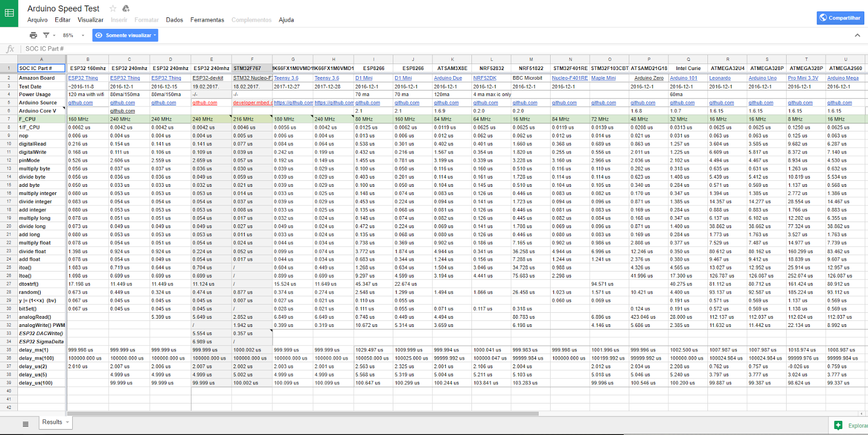The width and height of the screenshot is (868, 435).
Task: Click the Compartilhar share button
Action: click(x=840, y=18)
